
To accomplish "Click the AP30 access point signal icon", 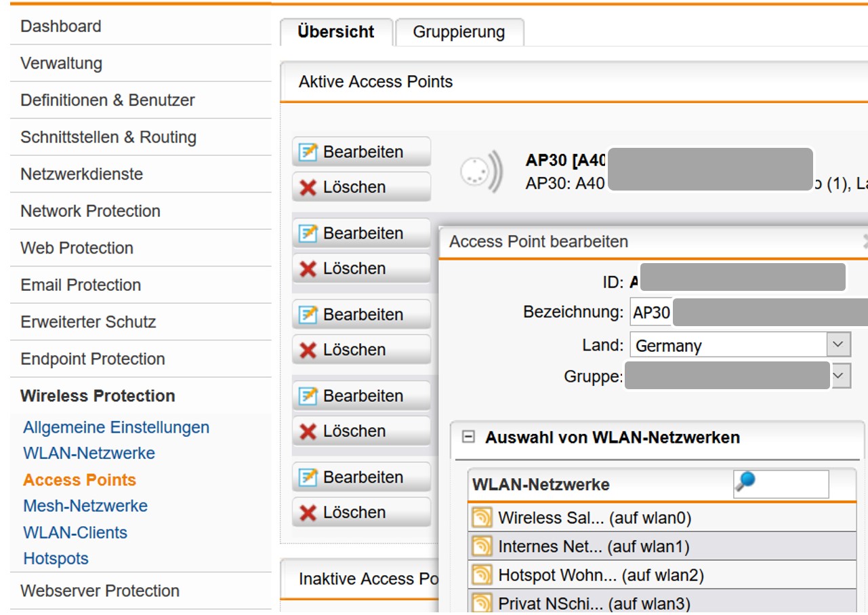I will (x=481, y=172).
